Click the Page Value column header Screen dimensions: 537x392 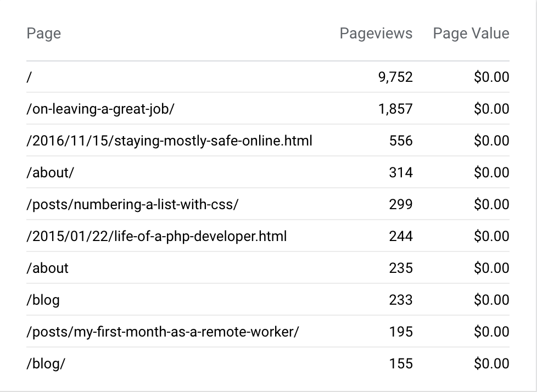pyautogui.click(x=471, y=33)
